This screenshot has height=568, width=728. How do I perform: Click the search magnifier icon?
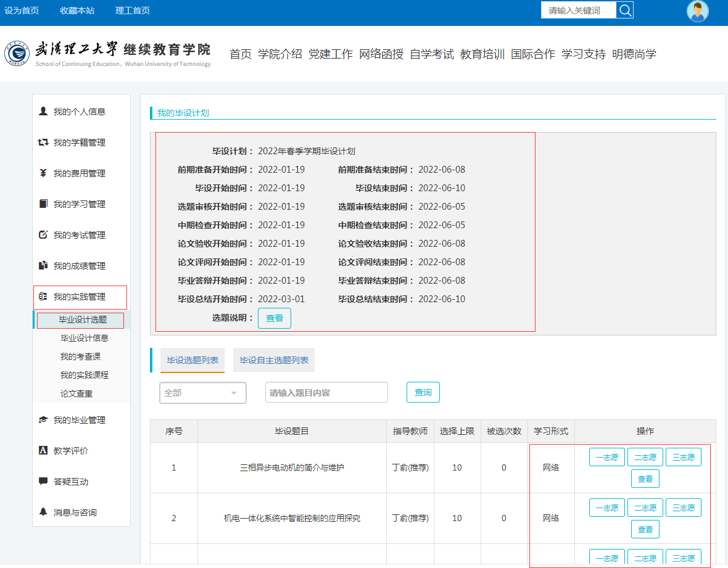pos(624,10)
